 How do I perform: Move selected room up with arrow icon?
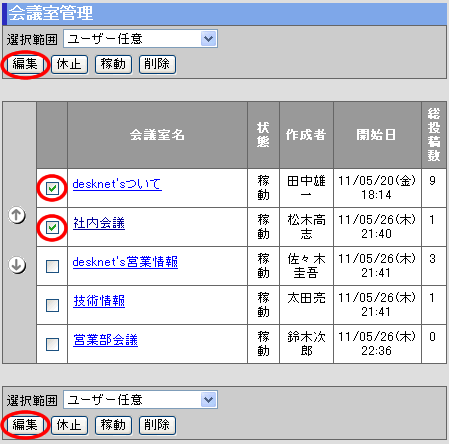point(17,215)
